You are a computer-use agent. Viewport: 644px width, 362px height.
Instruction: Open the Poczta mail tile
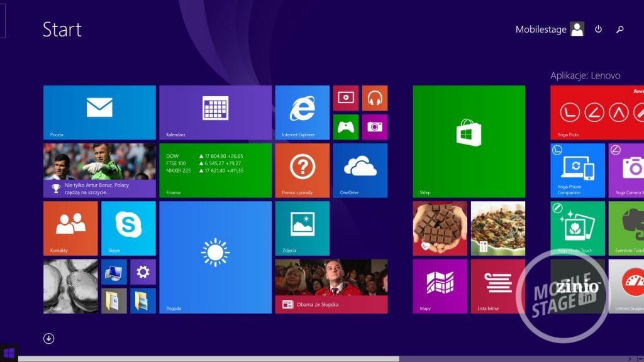click(99, 112)
